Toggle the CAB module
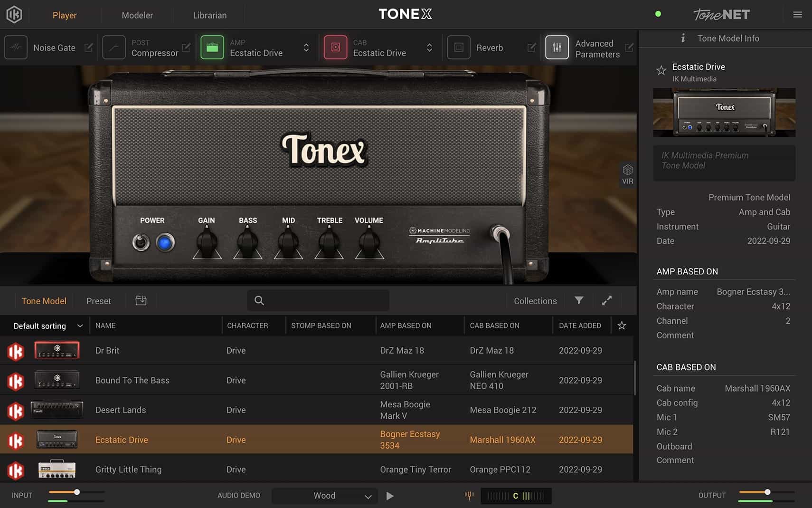Screen dimensions: 812x508 335,48
